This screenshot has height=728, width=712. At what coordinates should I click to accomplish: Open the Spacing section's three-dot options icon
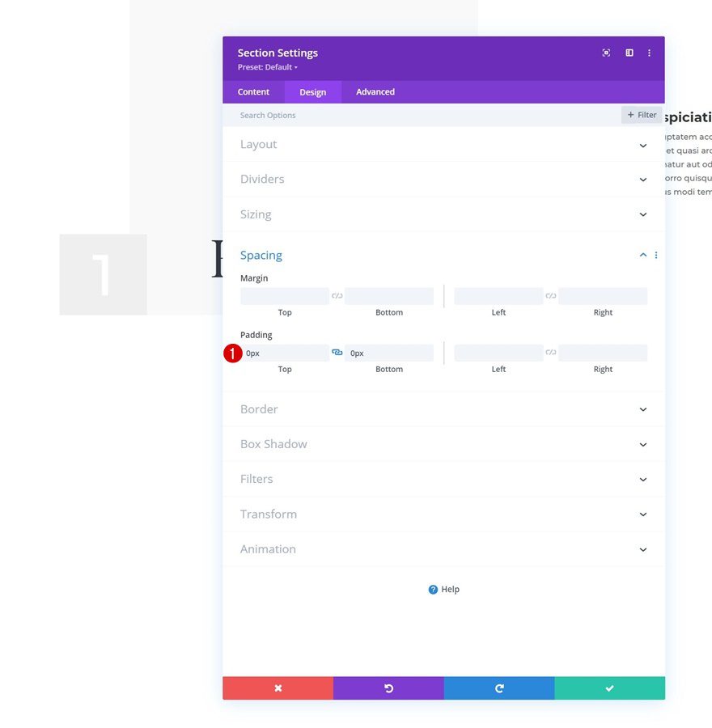656,255
